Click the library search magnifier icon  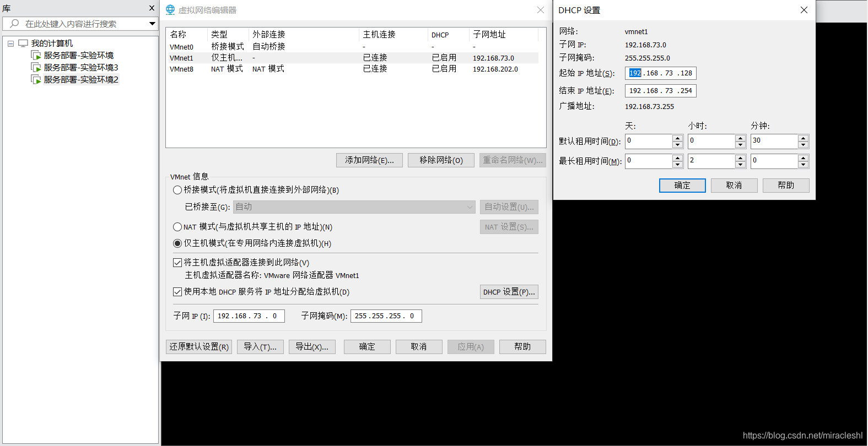tap(15, 24)
